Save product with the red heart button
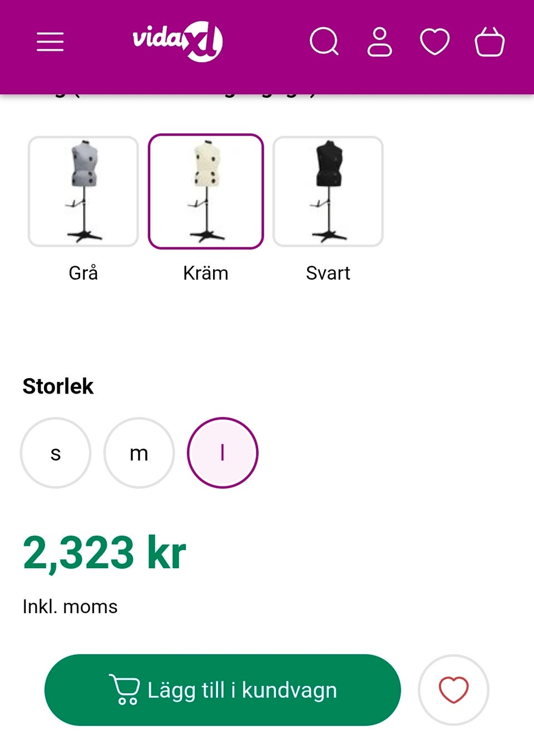This screenshot has height=756, width=534. click(x=453, y=690)
